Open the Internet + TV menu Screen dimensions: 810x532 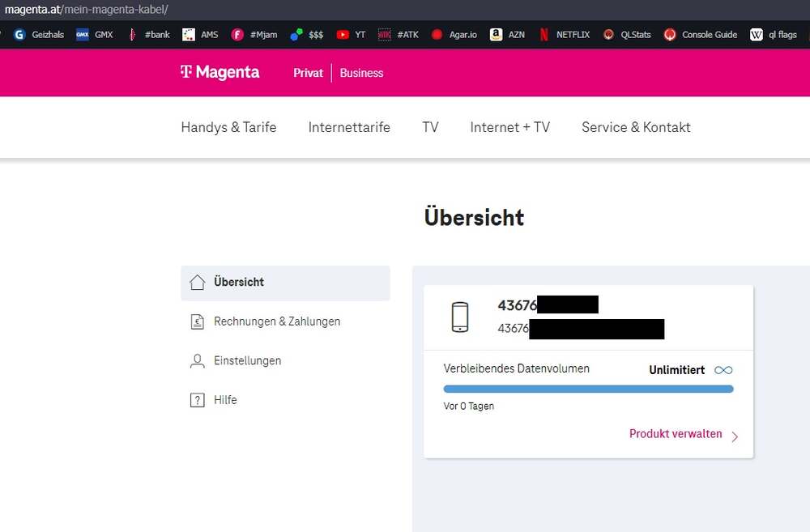point(509,127)
